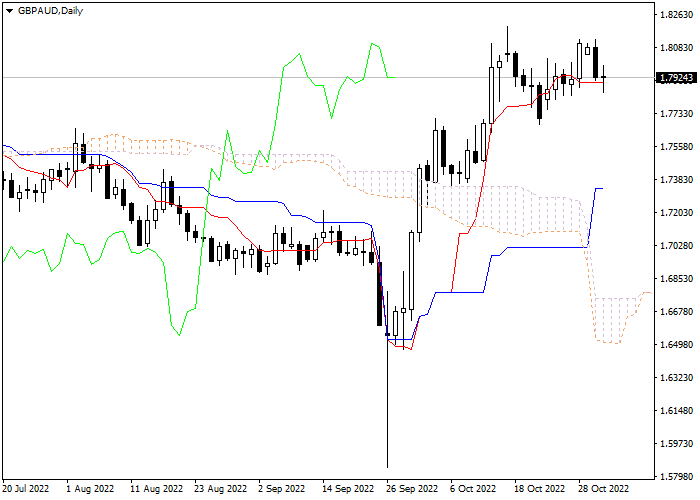Select the long-wick candle of 26 Sep 2022

pyautogui.click(x=387, y=379)
